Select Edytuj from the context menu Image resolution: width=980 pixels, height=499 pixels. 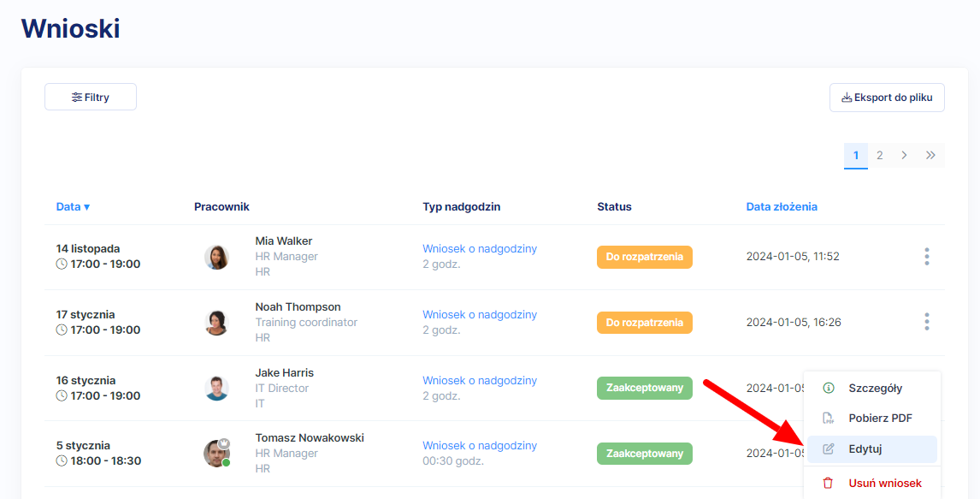click(865, 449)
